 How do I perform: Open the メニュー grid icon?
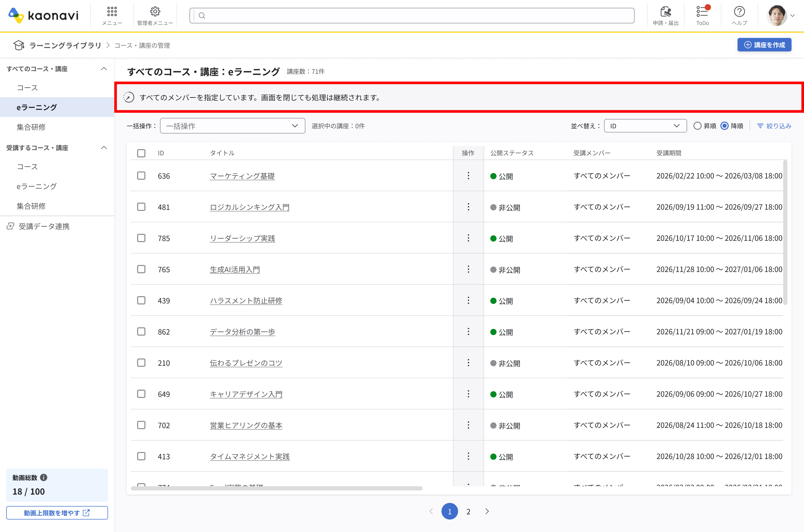click(112, 11)
